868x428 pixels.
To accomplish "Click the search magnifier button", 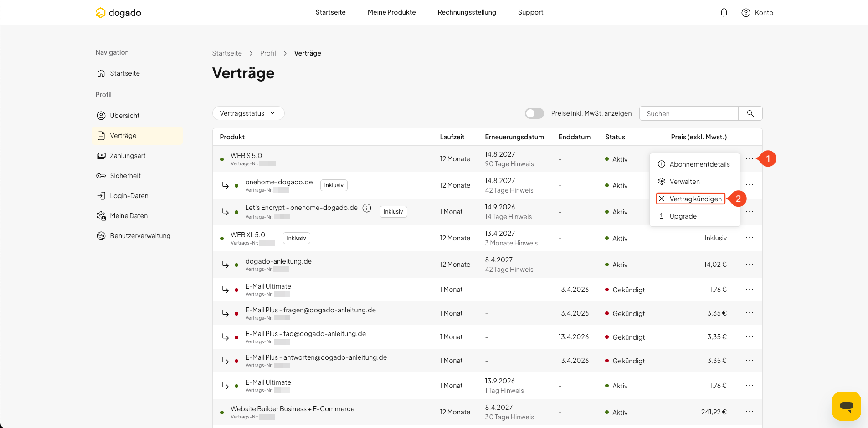I will click(750, 113).
